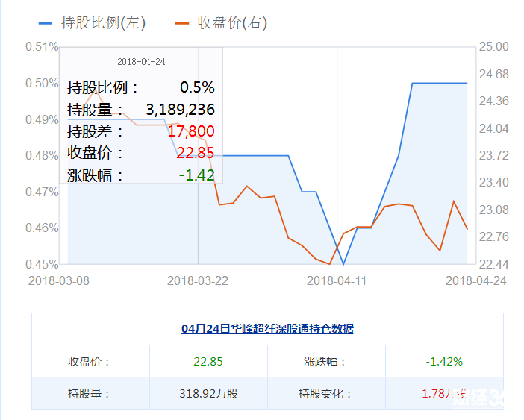
Task: Click the blue line endpoint at 2018-04-24
Action: coord(467,83)
